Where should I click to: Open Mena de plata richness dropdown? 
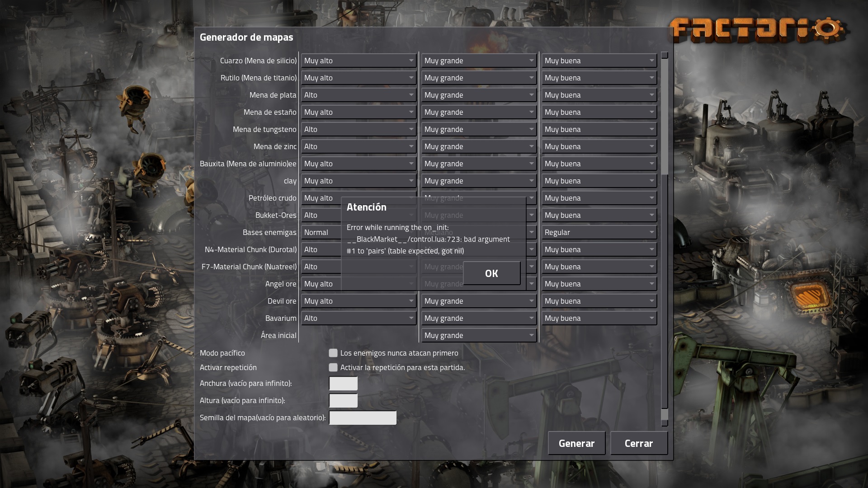pos(599,95)
